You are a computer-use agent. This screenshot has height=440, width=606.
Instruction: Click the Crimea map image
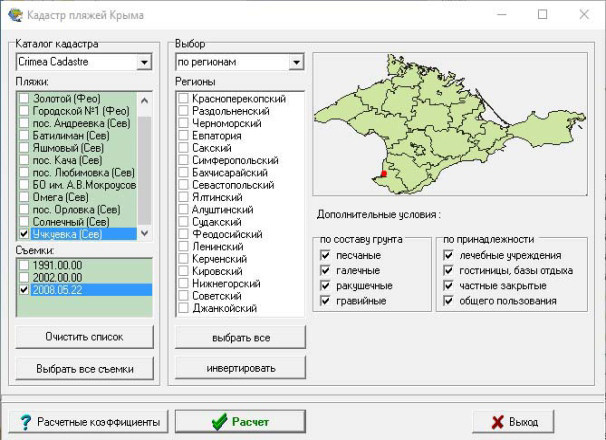point(450,124)
